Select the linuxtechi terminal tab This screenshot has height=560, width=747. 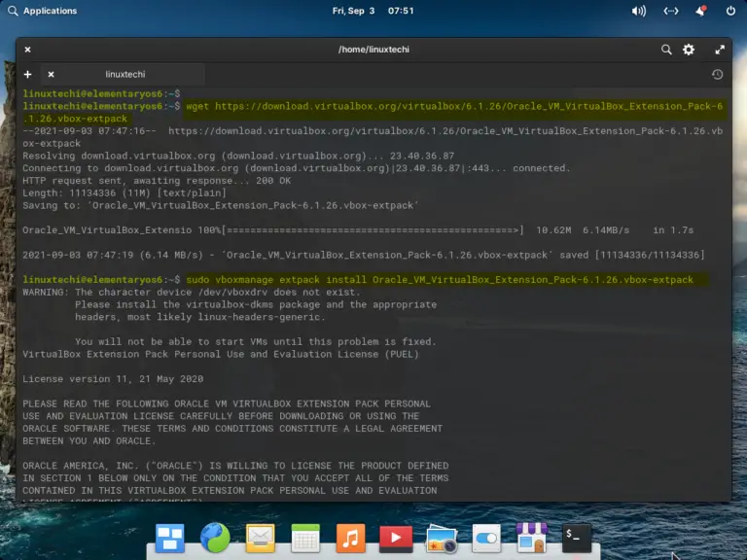pyautogui.click(x=124, y=74)
